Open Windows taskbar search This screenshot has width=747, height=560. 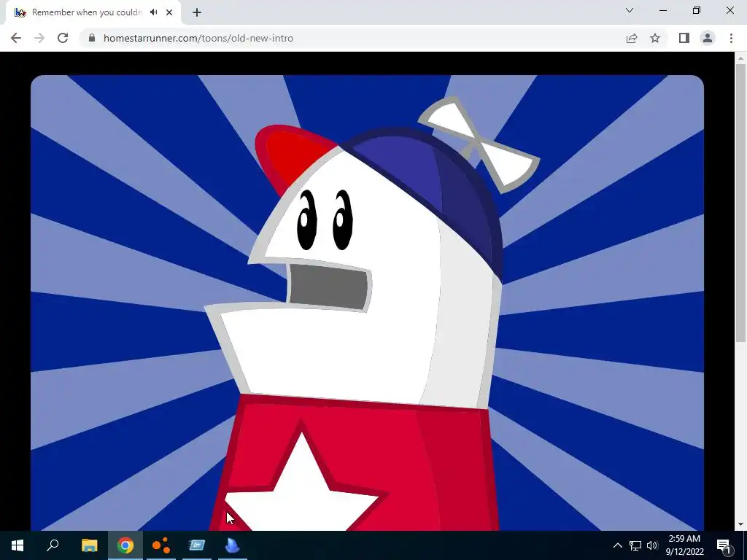tap(53, 545)
